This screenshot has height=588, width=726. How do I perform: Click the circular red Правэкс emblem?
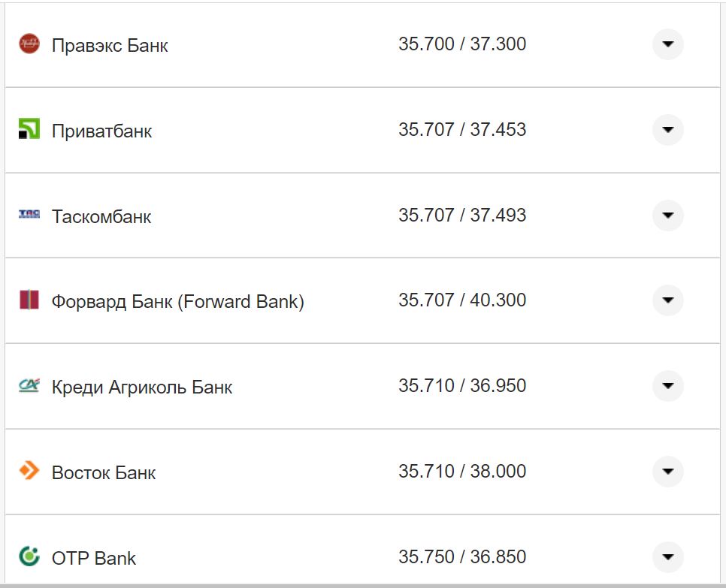tap(29, 44)
